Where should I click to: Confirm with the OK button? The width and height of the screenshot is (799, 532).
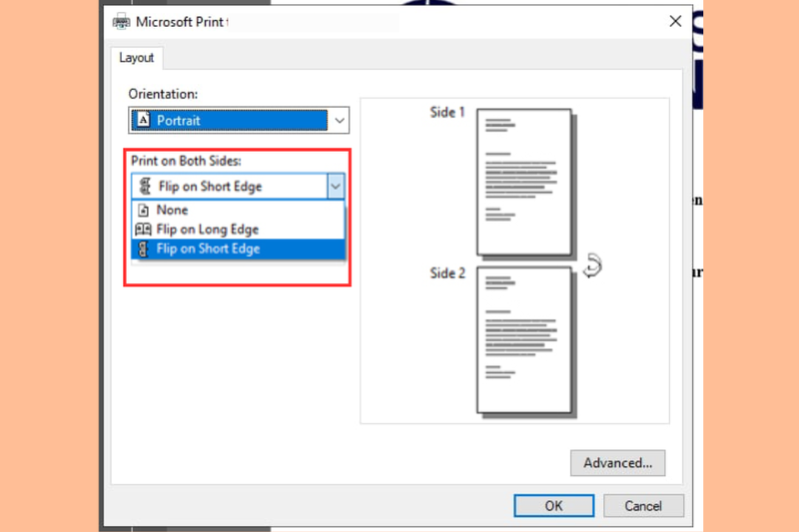click(x=554, y=505)
